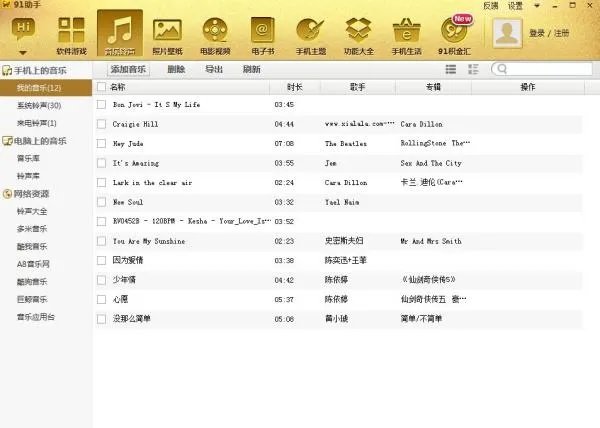Open 铃声库 ringtone library
Viewport: 600px width, 428px height.
point(28,176)
